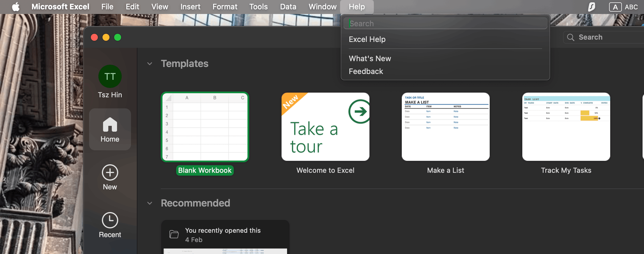Minimize the Excel window with yellow button
Viewport: 644px width, 254px height.
(x=106, y=37)
